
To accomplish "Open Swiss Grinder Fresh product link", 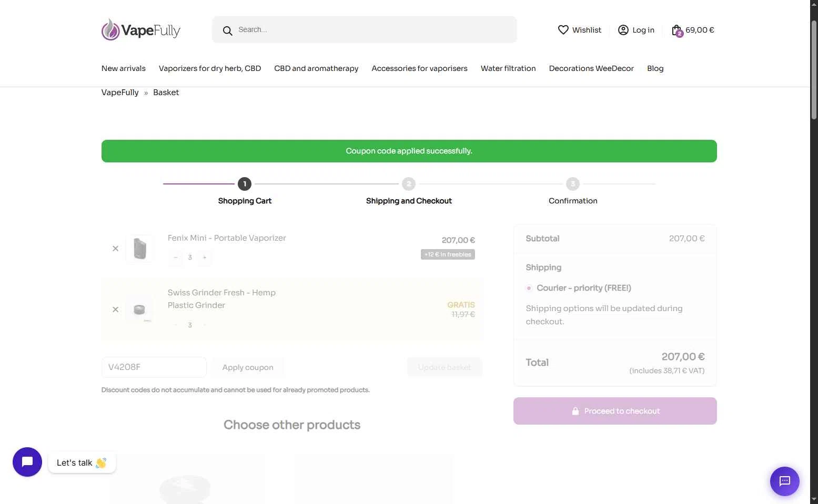I will 221,299.
